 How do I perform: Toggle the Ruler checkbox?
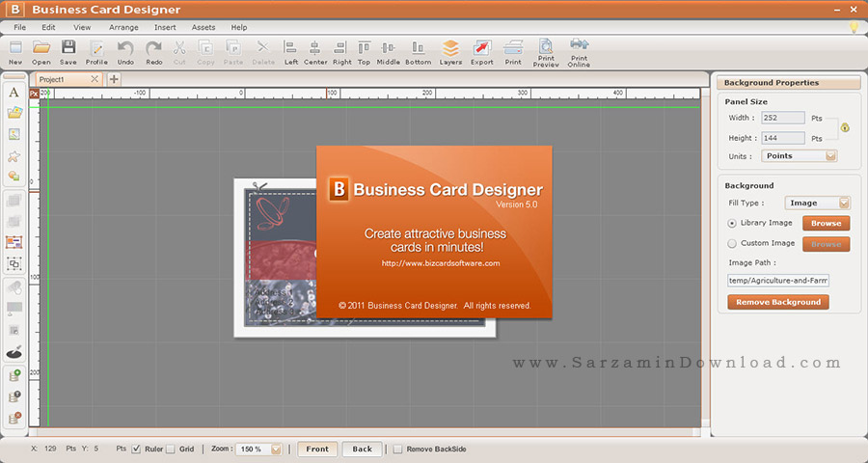click(x=137, y=449)
